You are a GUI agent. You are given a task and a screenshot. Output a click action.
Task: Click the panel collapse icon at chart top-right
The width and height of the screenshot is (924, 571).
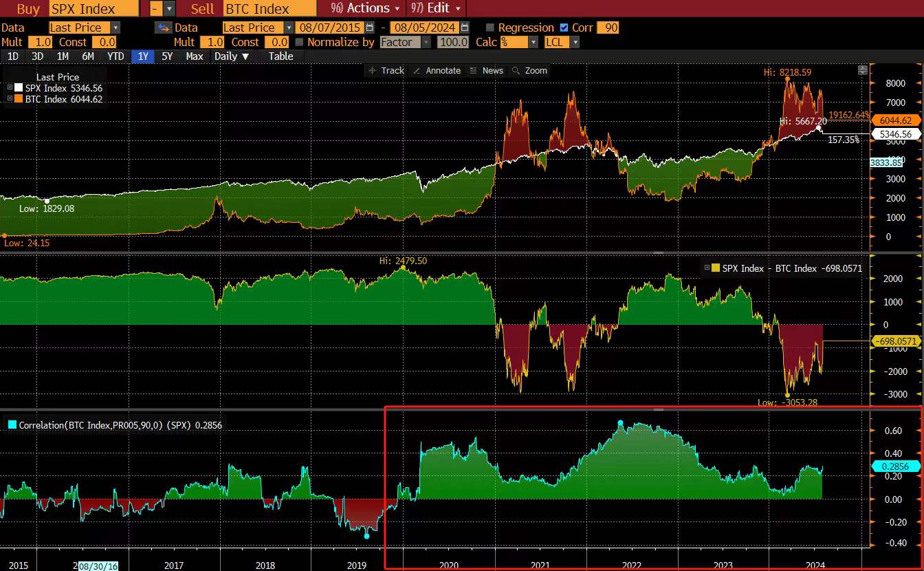coord(862,70)
